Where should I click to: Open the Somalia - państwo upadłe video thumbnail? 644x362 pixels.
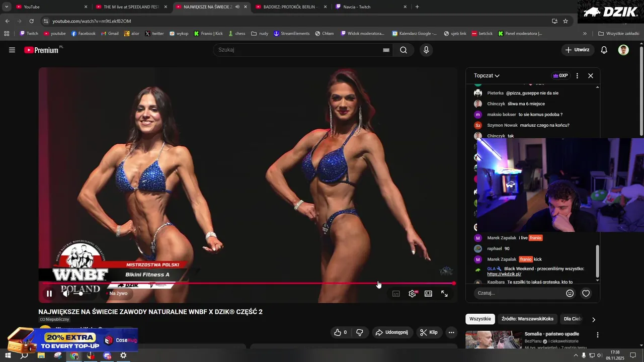494,340
